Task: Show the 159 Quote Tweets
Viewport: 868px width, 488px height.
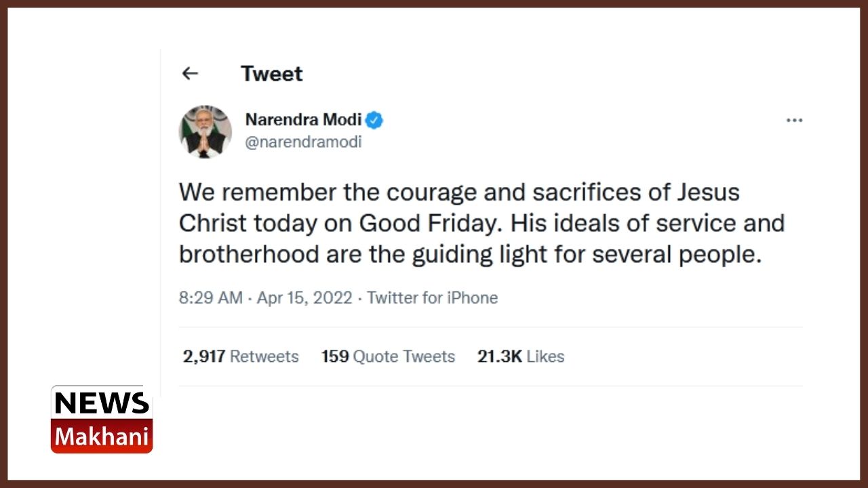Action: 388,357
